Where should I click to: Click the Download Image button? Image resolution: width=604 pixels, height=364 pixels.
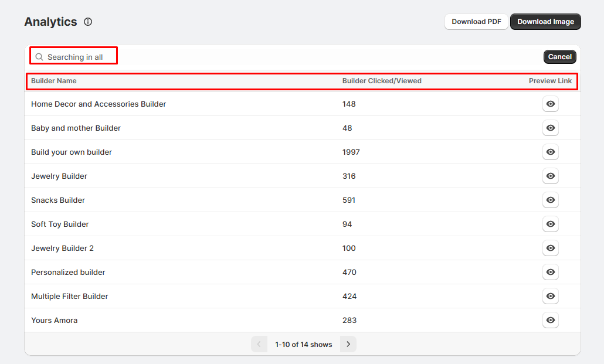point(545,22)
